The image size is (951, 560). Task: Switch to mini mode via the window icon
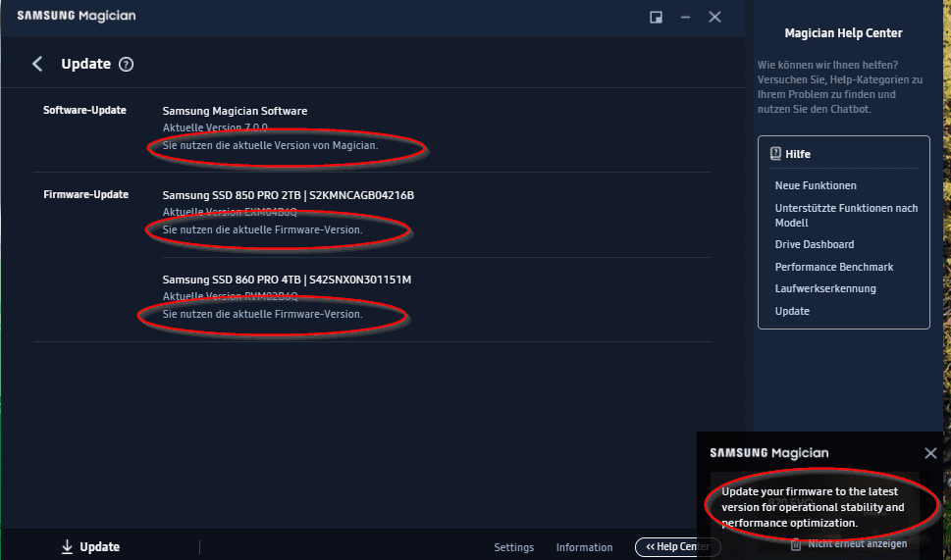tap(656, 18)
